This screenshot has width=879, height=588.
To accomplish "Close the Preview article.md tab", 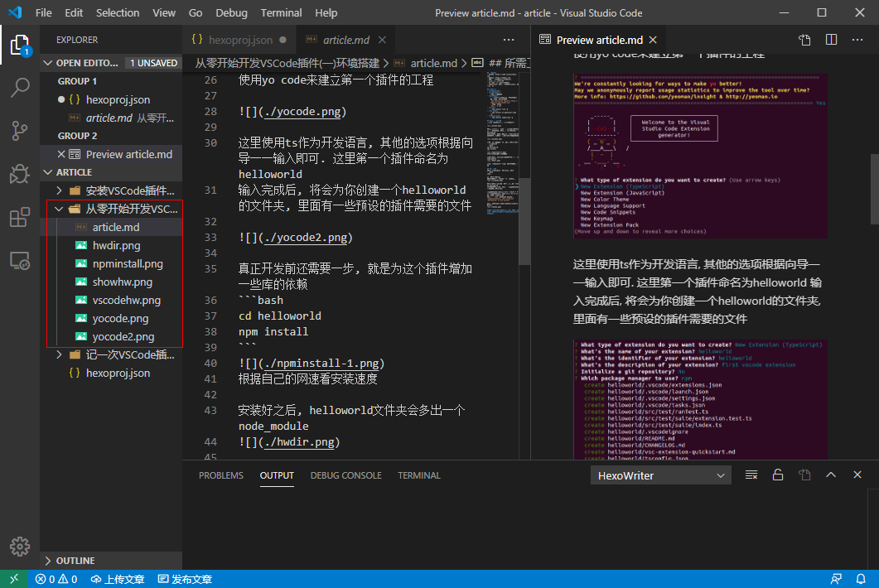I will click(653, 40).
